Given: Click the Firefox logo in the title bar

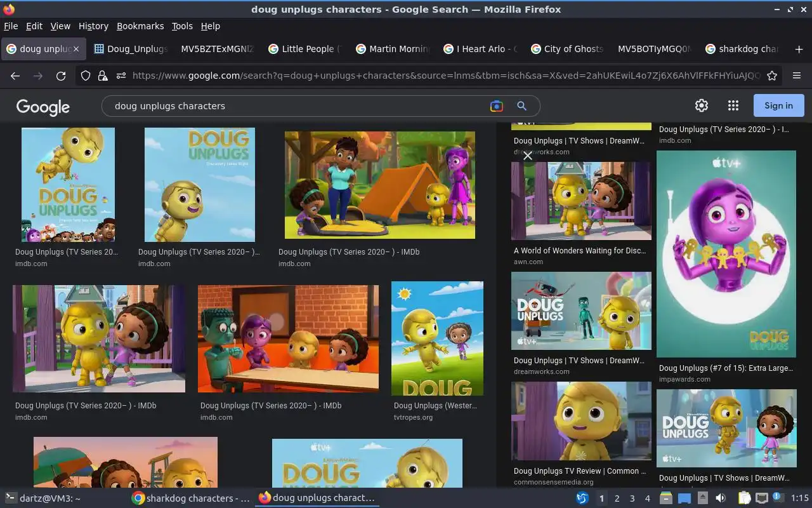Looking at the screenshot, I should [9, 9].
